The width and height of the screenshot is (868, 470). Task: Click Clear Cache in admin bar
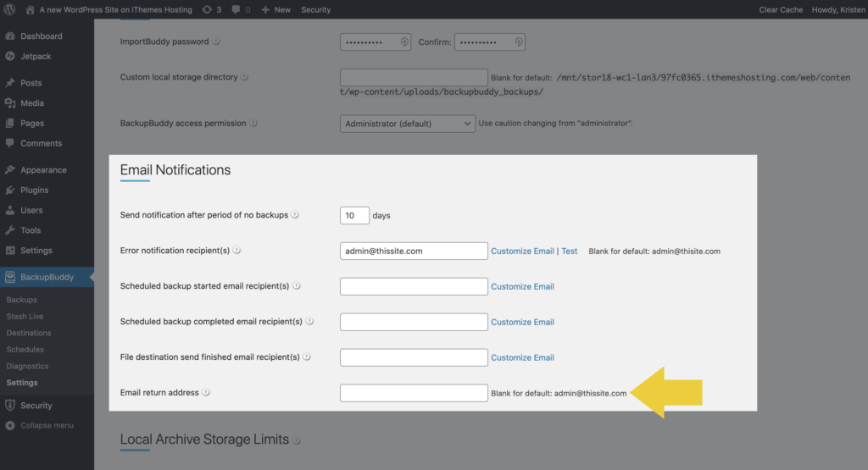pos(781,9)
